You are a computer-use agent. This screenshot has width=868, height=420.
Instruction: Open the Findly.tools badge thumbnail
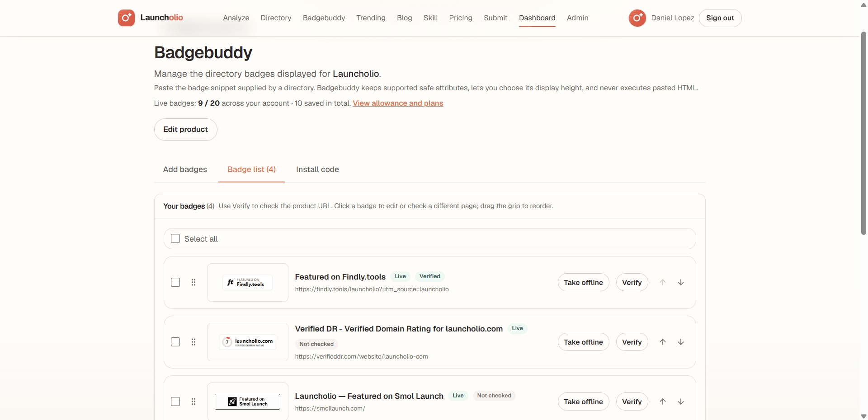point(248,282)
